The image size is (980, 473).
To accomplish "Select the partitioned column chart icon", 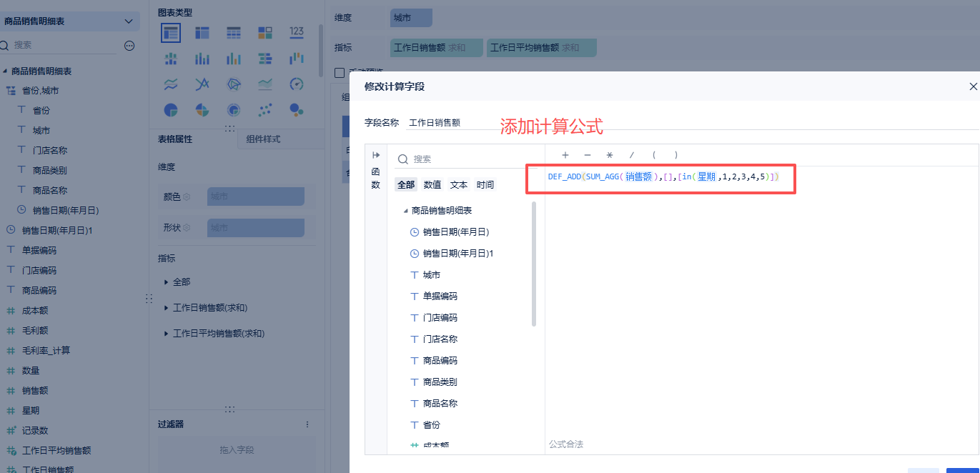I will coord(171,59).
